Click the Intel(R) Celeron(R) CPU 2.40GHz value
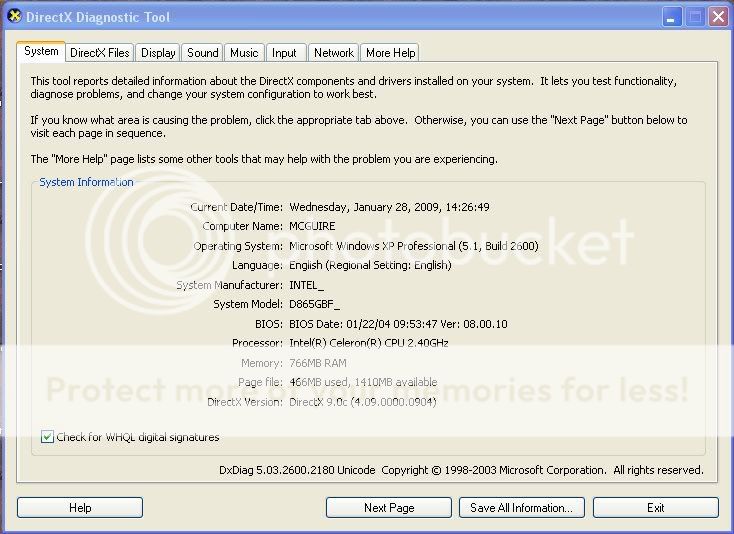Image resolution: width=734 pixels, height=534 pixels. pos(369,343)
